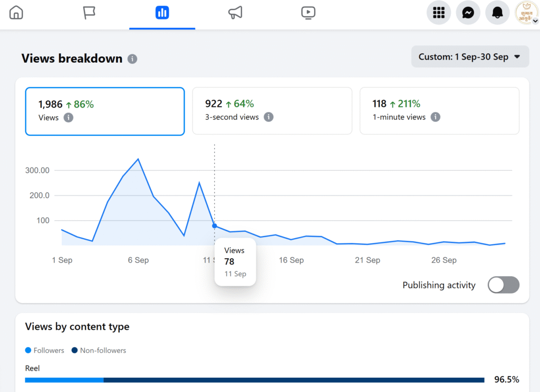Open the profile account menu

pos(526,13)
